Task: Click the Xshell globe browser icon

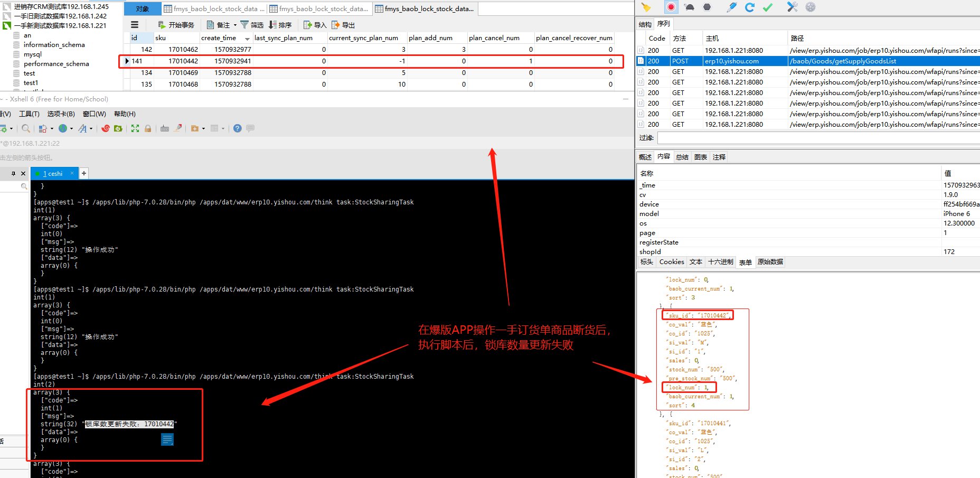Action: coord(63,128)
